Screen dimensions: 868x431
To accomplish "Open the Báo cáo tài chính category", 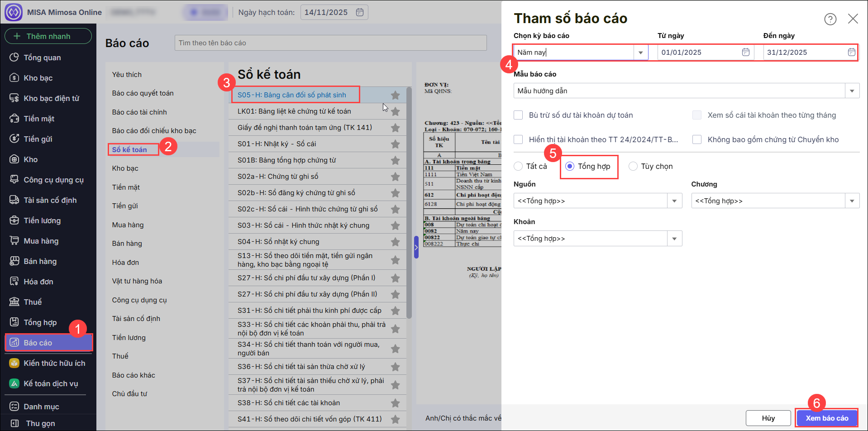I will [x=139, y=112].
